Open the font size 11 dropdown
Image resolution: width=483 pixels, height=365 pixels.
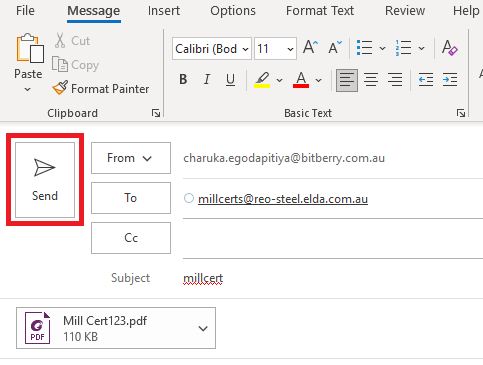pos(275,49)
